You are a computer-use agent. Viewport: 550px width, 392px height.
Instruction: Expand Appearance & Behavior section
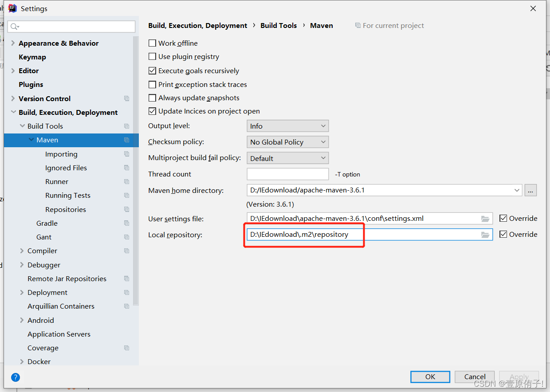pos(13,43)
